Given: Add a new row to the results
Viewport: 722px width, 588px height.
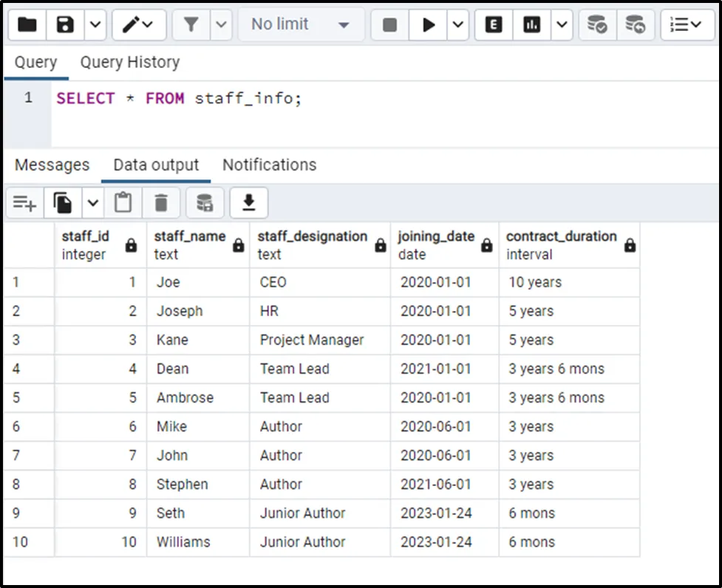Looking at the screenshot, I should pos(24,202).
